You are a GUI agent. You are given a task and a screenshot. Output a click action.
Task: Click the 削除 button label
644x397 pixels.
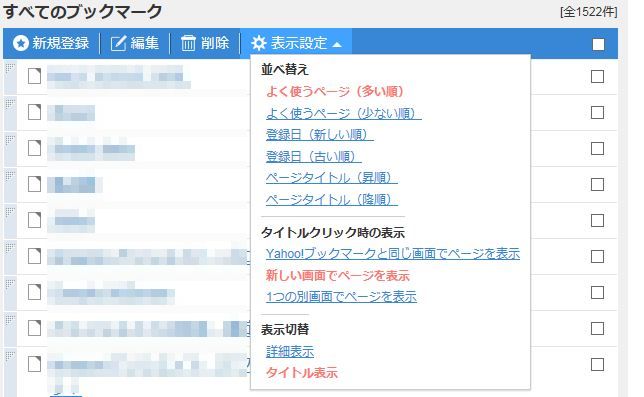(215, 43)
